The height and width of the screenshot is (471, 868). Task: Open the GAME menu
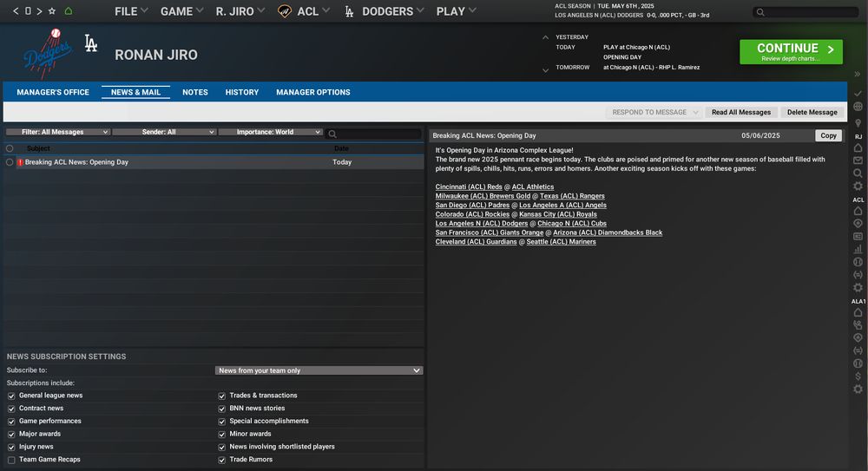click(x=182, y=11)
